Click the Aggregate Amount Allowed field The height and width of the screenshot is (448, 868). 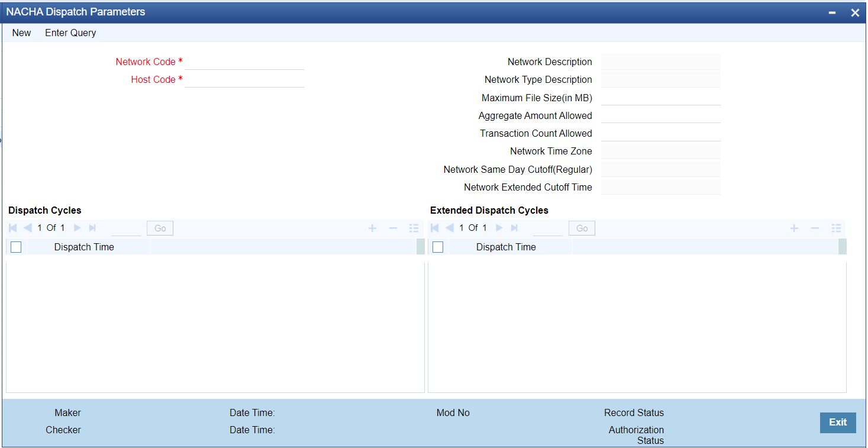tap(661, 115)
